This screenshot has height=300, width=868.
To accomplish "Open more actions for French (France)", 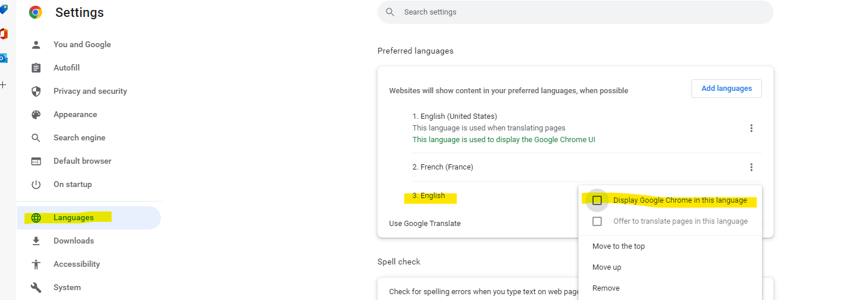I will pos(751,167).
